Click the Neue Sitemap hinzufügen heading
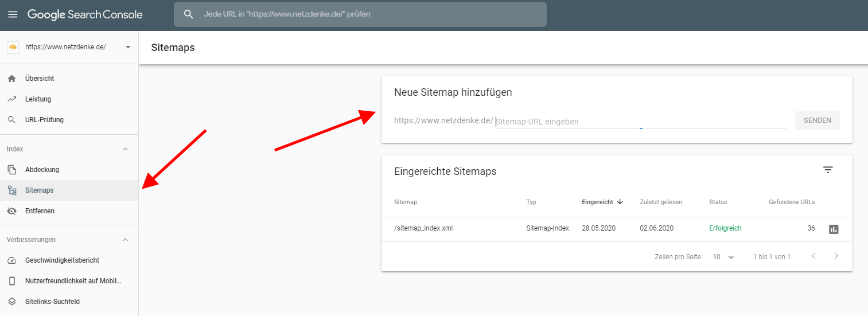This screenshot has height=316, width=868. [453, 92]
